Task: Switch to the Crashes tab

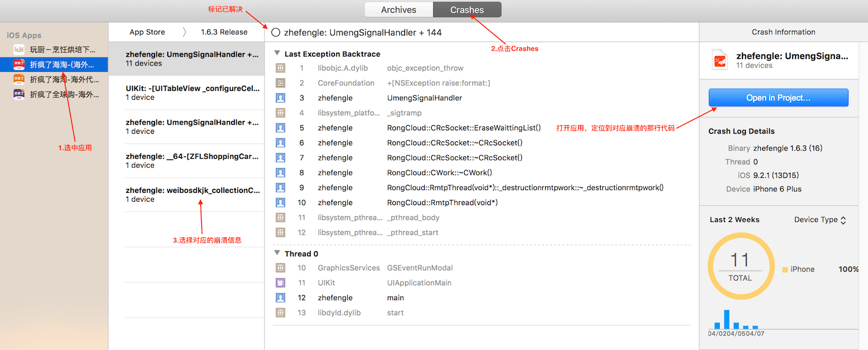Action: pyautogui.click(x=467, y=10)
